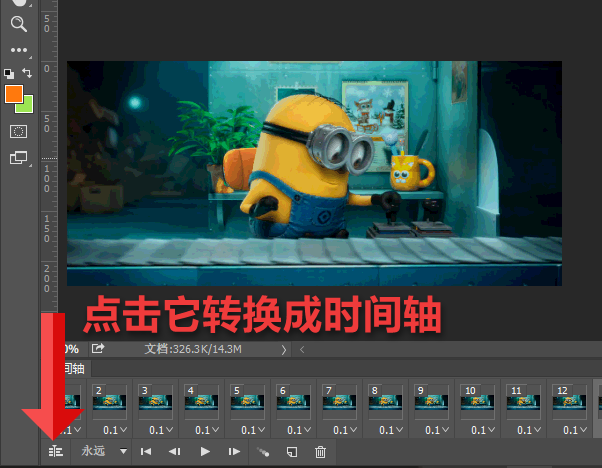Select frame 12 thumbnail

[570, 402]
